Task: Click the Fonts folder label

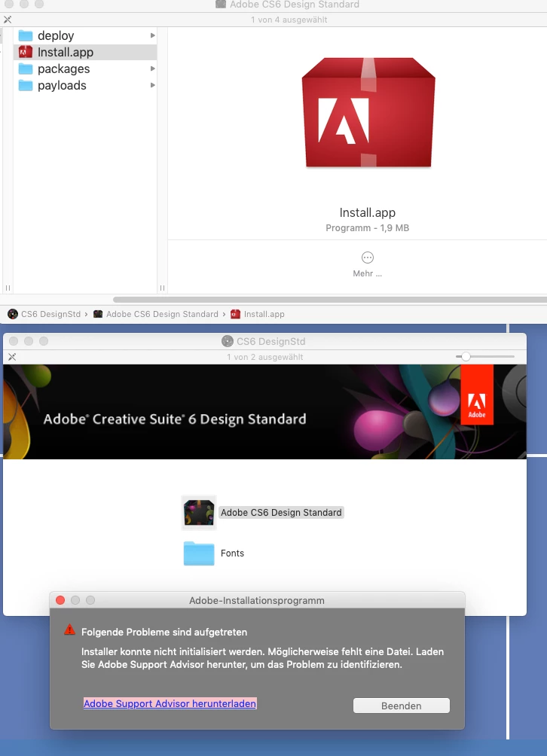Action: pyautogui.click(x=233, y=553)
